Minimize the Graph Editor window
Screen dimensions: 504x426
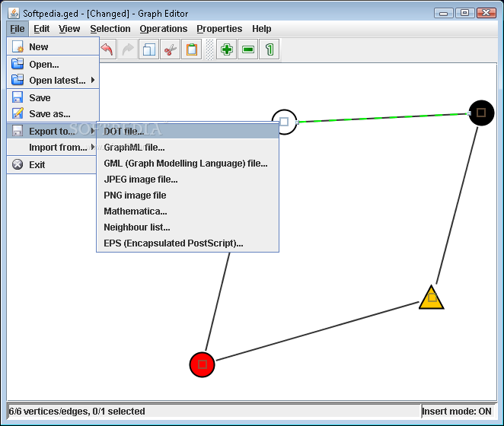coord(444,13)
